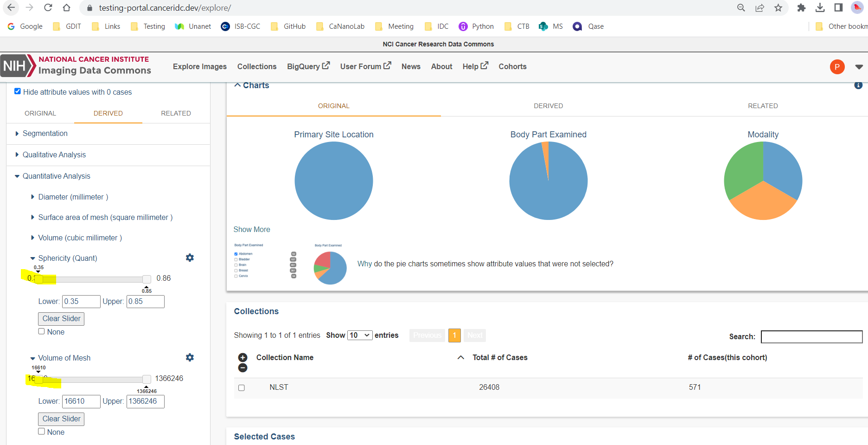Expand Diameter (millimeter) filter
Image resolution: width=868 pixels, height=445 pixels.
[73, 197]
